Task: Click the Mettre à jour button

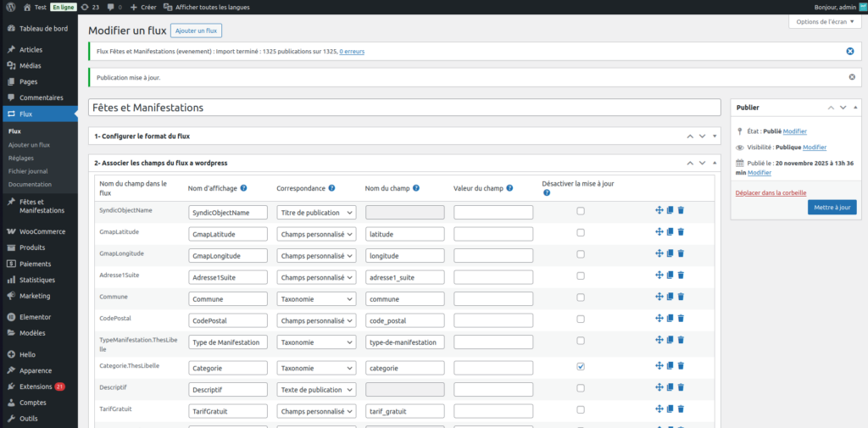Action: [832, 207]
